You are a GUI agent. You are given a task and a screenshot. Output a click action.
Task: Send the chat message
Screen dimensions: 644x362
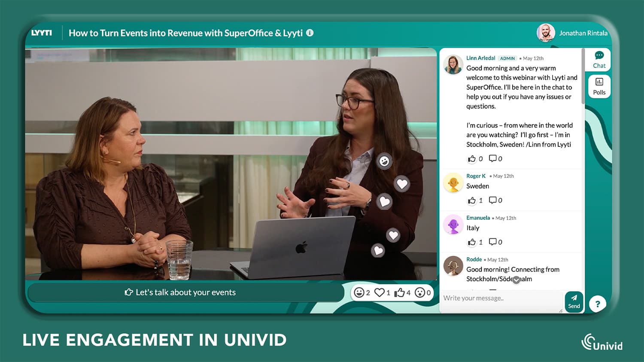(574, 301)
